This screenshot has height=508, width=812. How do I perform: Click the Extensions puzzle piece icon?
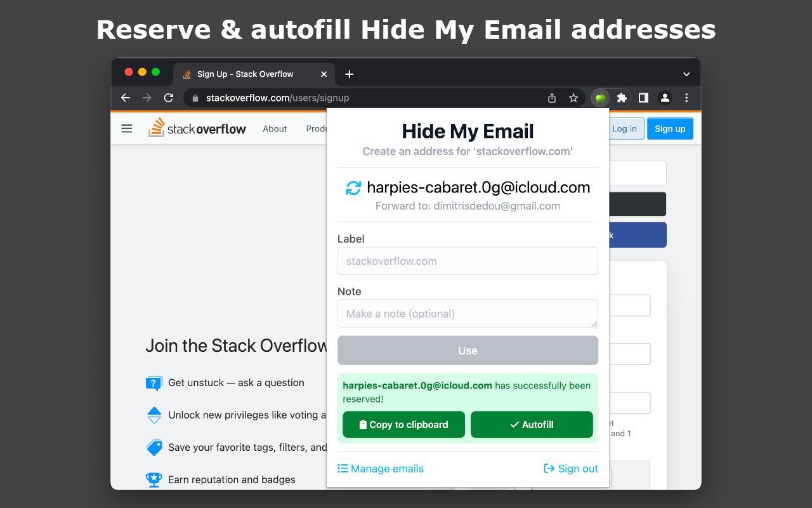(622, 98)
